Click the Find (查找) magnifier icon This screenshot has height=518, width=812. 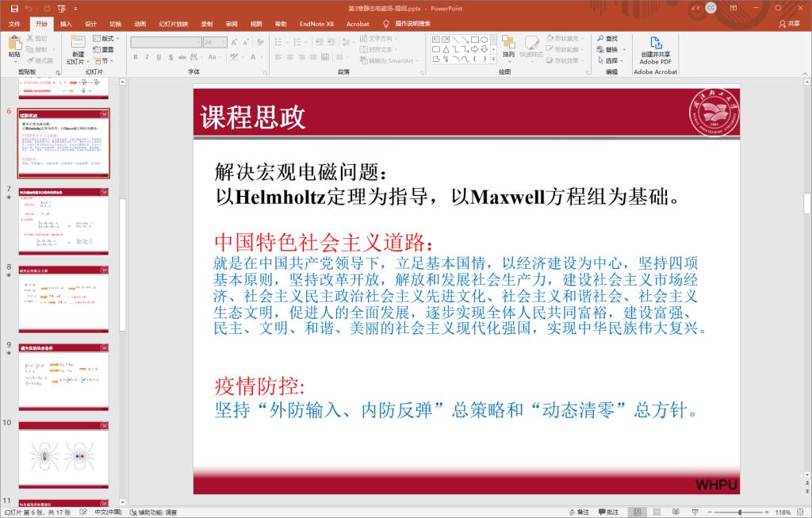(x=600, y=38)
